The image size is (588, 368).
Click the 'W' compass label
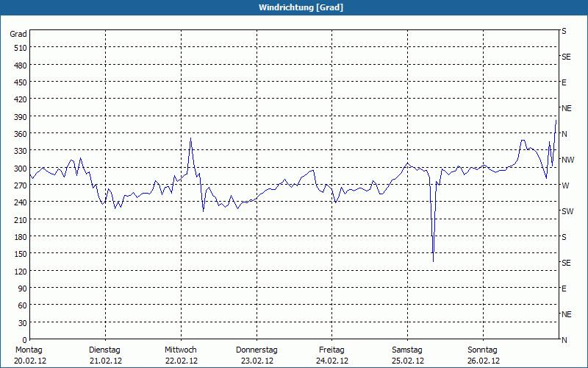click(x=565, y=185)
